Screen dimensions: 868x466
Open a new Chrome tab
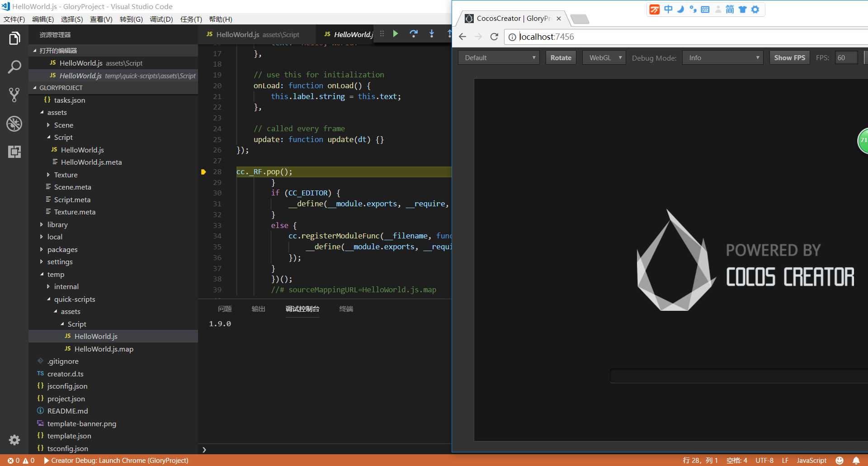(x=580, y=19)
